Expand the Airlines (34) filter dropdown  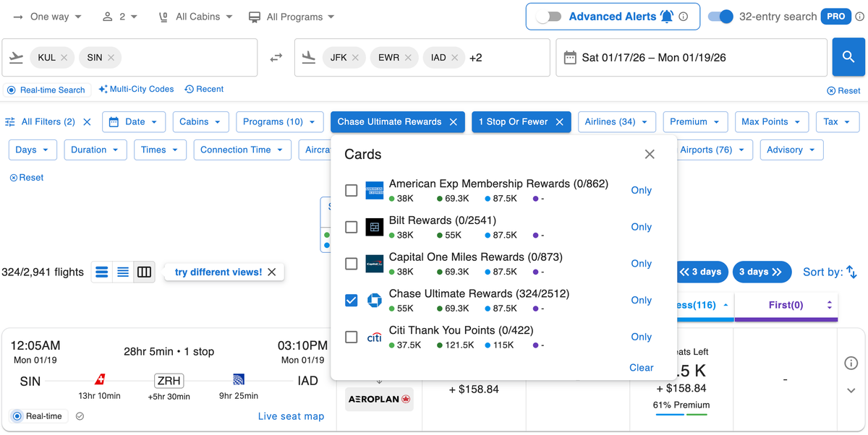[616, 121]
